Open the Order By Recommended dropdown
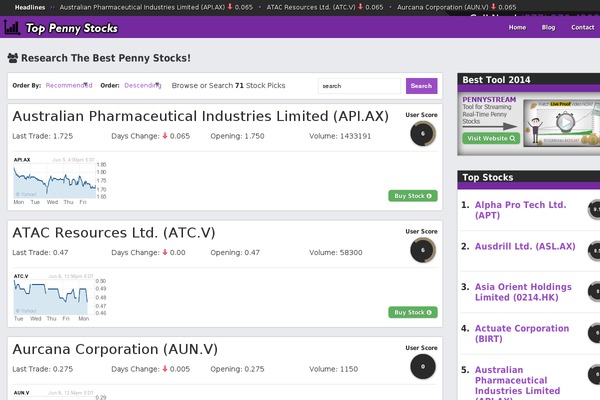600x400 pixels. (x=69, y=85)
